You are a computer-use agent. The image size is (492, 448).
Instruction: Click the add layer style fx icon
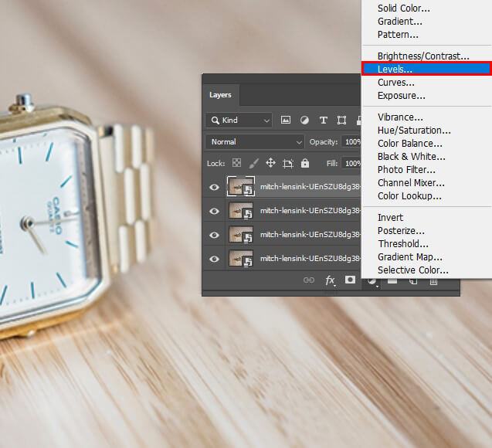pyautogui.click(x=330, y=280)
